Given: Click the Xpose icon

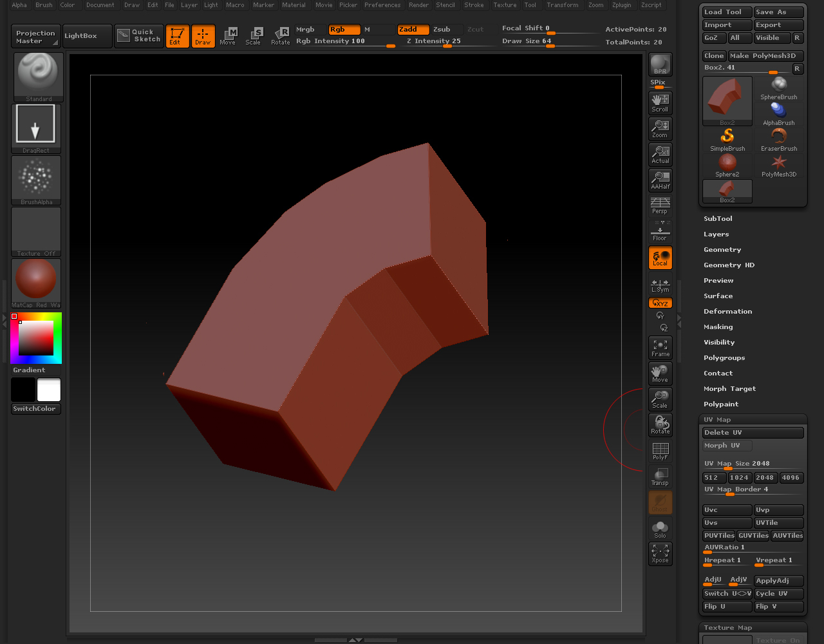Looking at the screenshot, I should point(660,553).
